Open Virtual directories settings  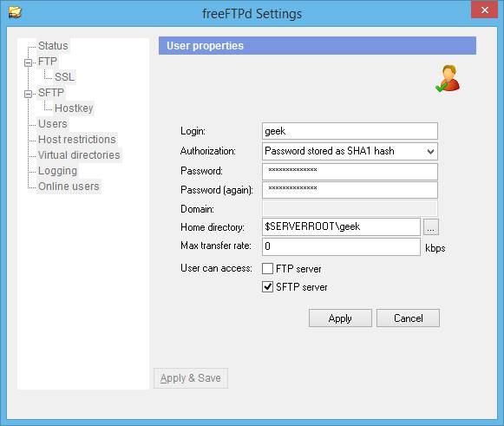click(x=79, y=155)
